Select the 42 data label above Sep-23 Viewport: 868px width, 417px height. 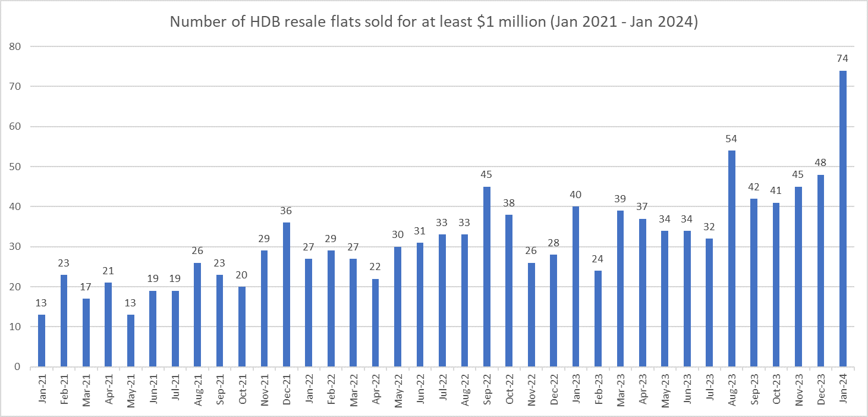[x=754, y=186]
